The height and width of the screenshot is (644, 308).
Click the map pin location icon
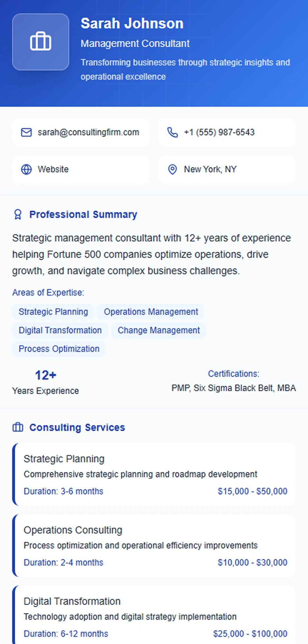tap(172, 169)
